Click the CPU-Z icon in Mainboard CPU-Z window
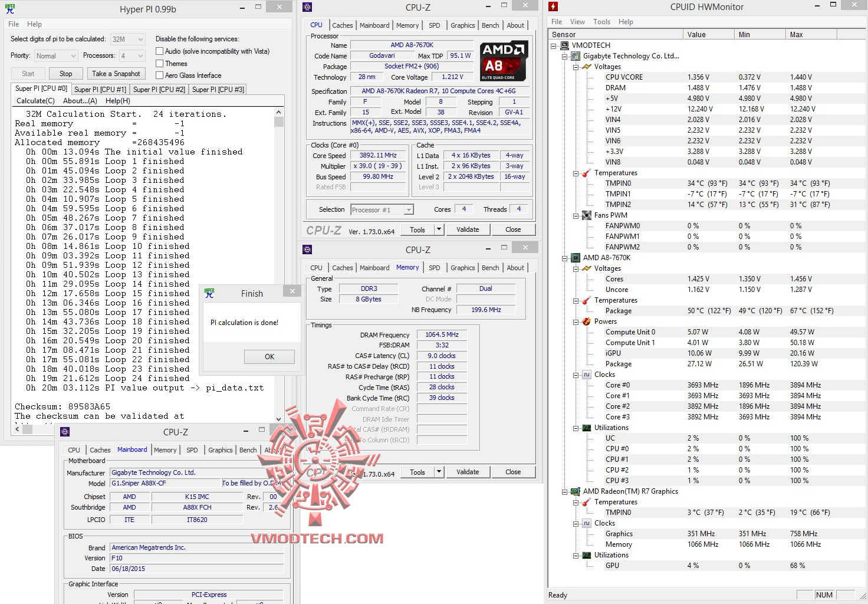Image resolution: width=868 pixels, height=604 pixels. (x=65, y=432)
